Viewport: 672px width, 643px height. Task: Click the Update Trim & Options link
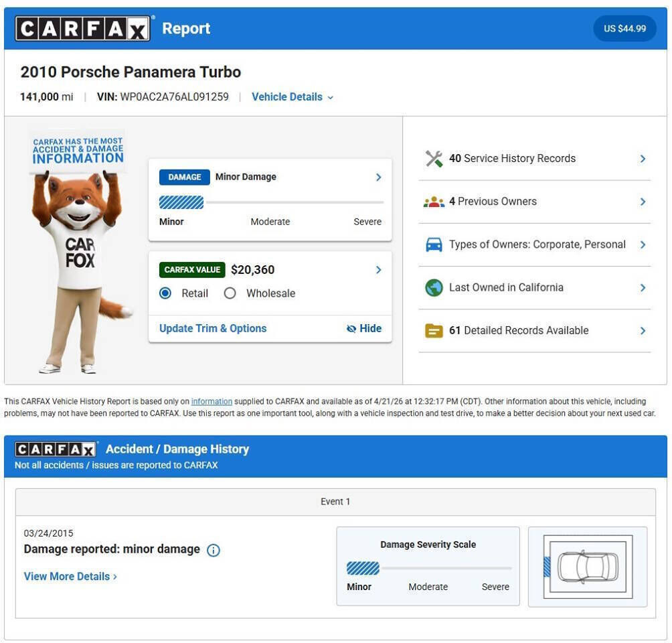coord(213,329)
